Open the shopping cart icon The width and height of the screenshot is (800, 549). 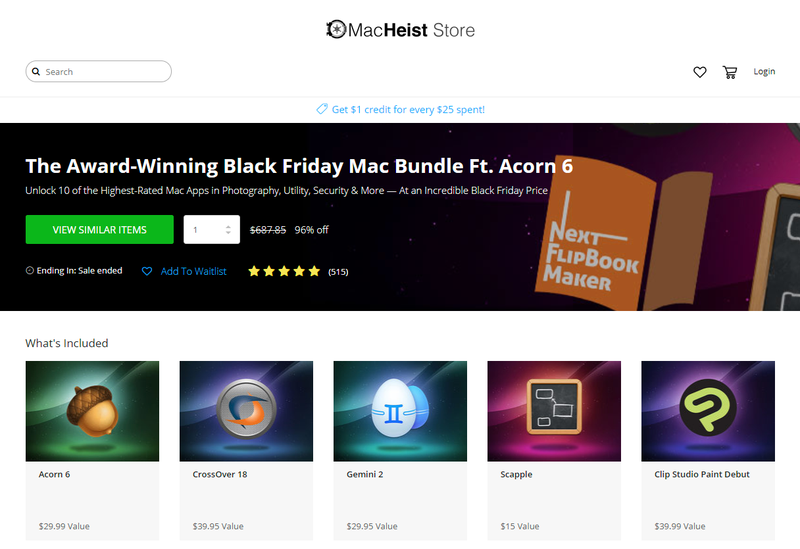[730, 72]
